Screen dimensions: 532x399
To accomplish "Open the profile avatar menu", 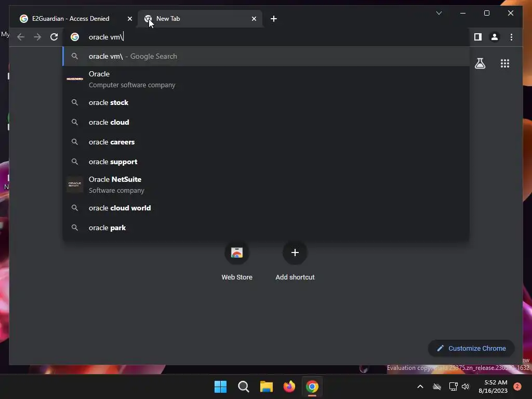I will [x=495, y=37].
